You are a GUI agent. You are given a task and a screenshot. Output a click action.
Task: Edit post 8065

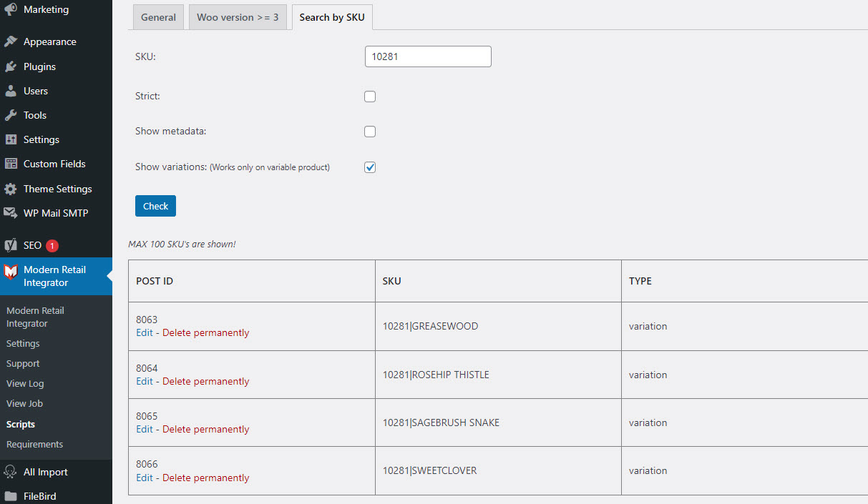click(x=145, y=429)
